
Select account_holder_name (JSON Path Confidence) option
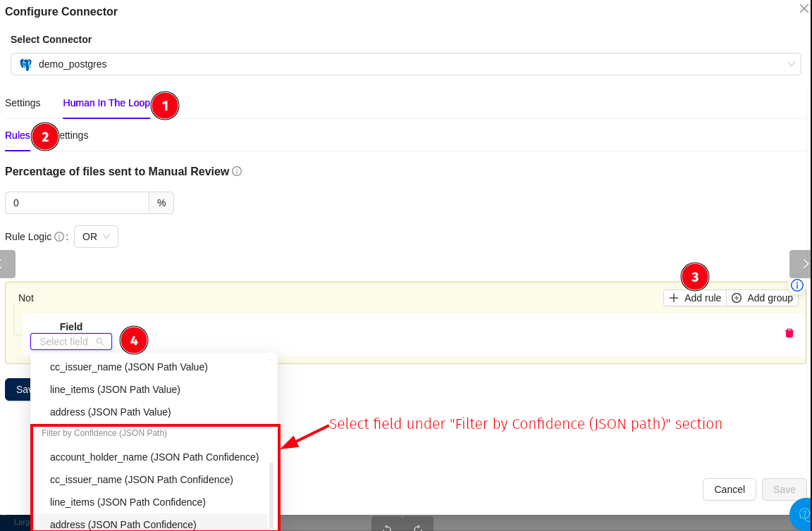[154, 457]
